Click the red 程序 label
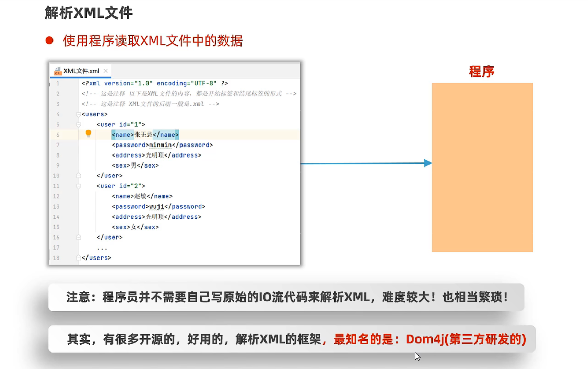 pos(481,71)
